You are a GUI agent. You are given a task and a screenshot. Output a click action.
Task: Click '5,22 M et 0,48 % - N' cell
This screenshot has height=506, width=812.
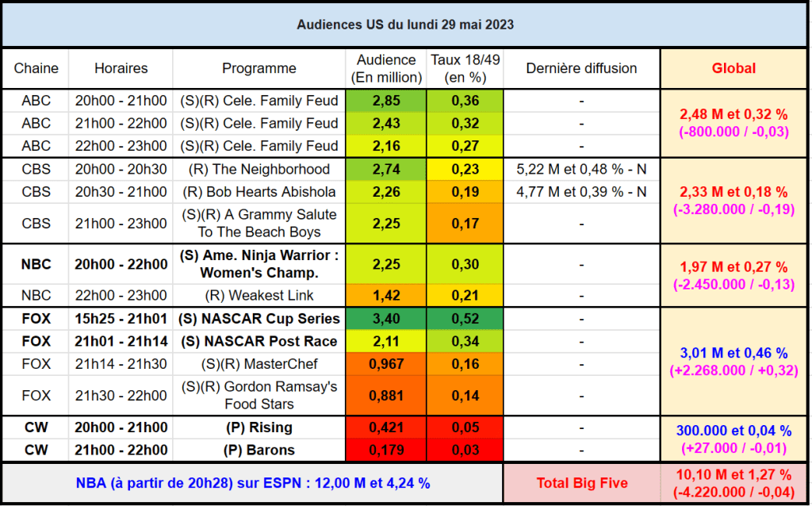pos(581,170)
